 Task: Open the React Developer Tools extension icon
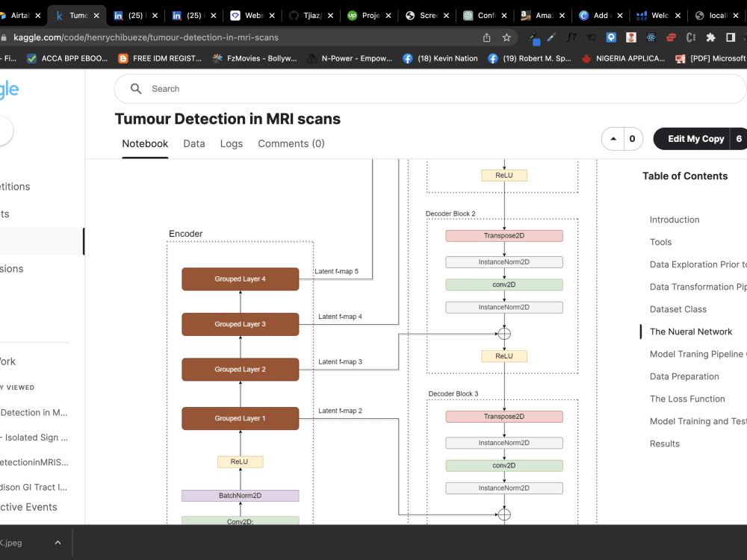click(x=651, y=37)
